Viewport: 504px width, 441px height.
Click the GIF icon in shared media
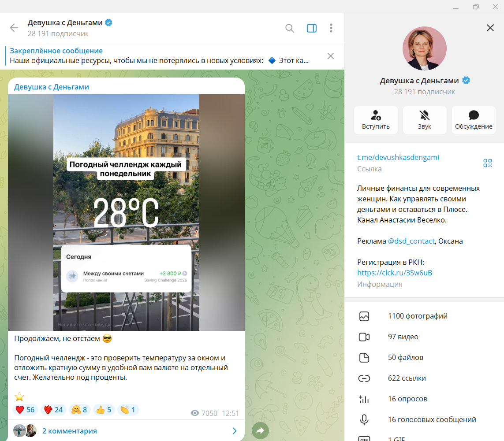364,439
